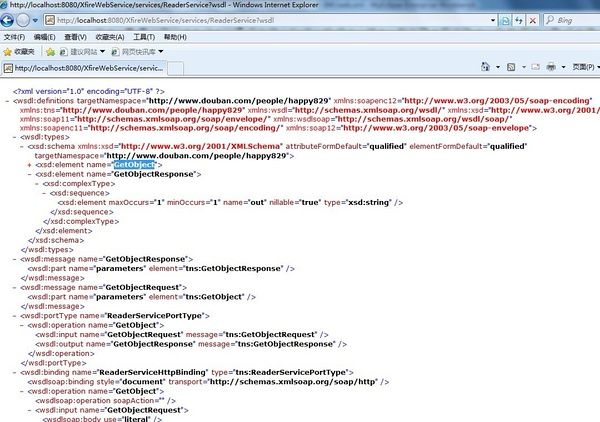
Task: Open the 工具(T) menu
Action: (144, 37)
